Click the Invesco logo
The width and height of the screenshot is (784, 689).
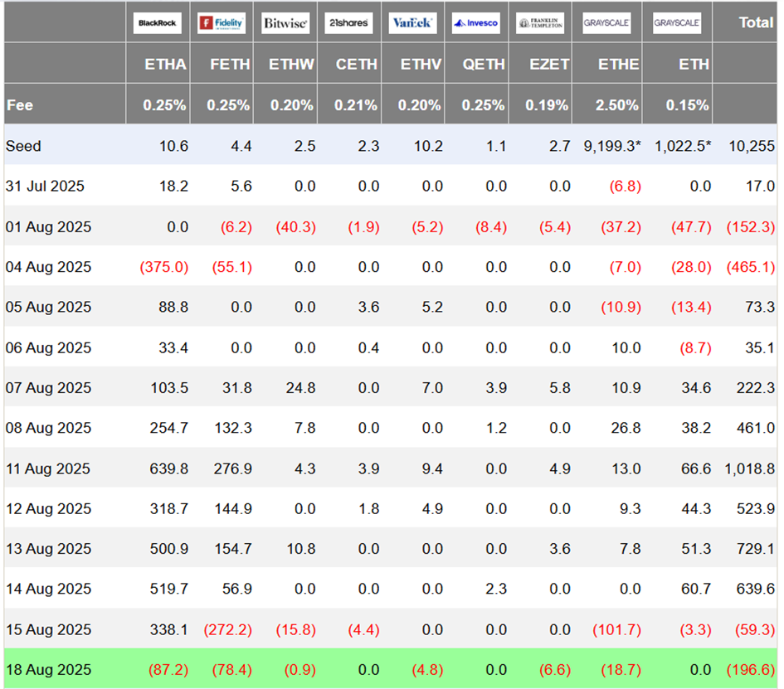[476, 23]
